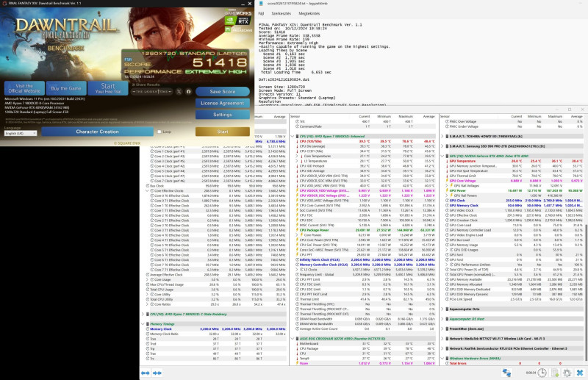Viewport: 588px width, 380px height.
Task: Open the network remote sensor icon in HWiNFO
Action: coord(506,373)
